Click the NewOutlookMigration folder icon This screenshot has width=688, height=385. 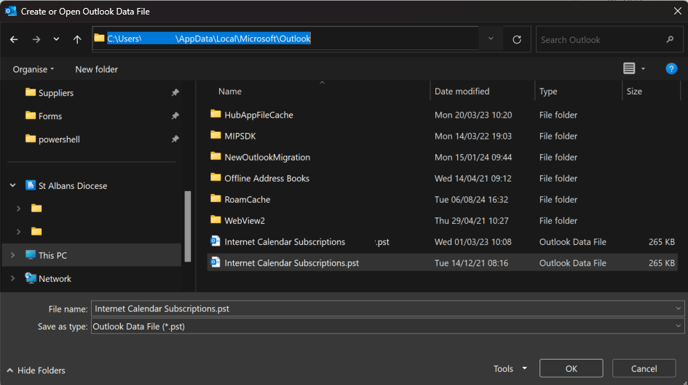click(x=215, y=156)
